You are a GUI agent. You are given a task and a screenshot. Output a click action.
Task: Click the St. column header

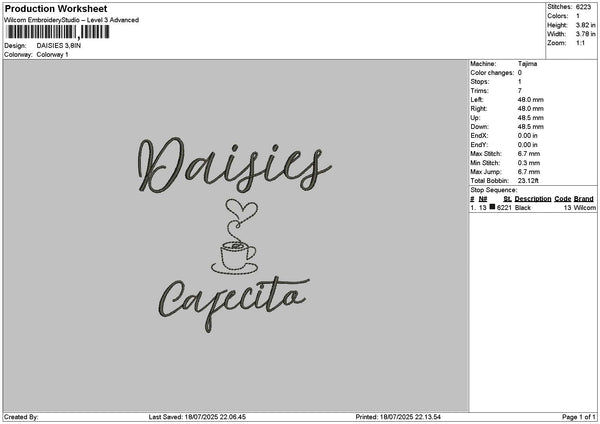[507, 199]
